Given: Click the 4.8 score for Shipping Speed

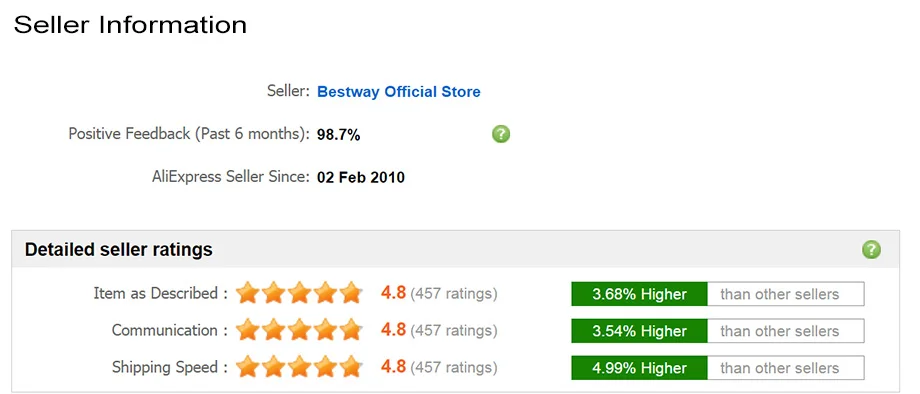Looking at the screenshot, I should (x=393, y=367).
